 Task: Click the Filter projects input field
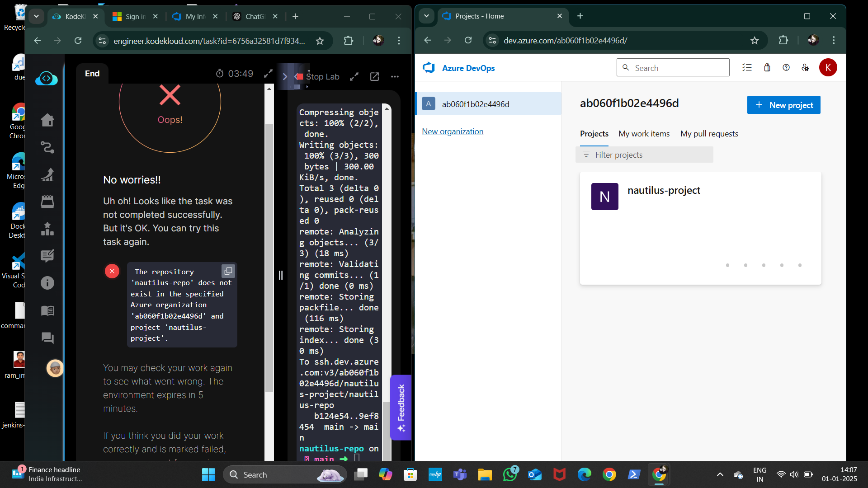point(644,155)
